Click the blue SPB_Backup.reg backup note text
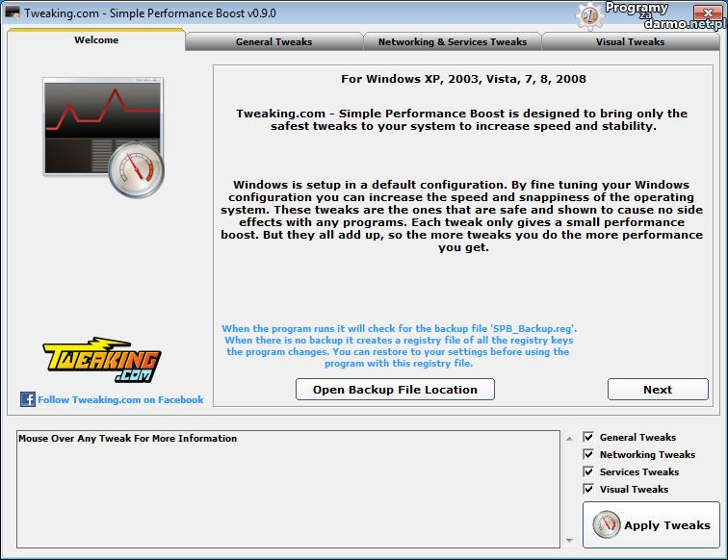The image size is (728, 560). click(x=399, y=346)
